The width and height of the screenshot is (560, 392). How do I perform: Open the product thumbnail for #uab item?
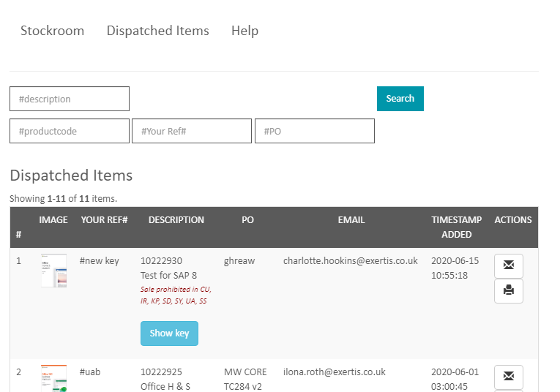click(53, 378)
